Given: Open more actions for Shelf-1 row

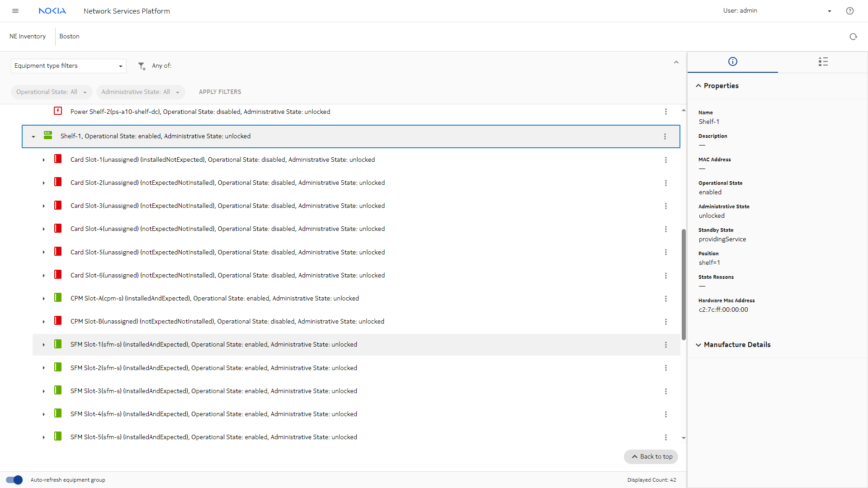Looking at the screenshot, I should tap(665, 136).
